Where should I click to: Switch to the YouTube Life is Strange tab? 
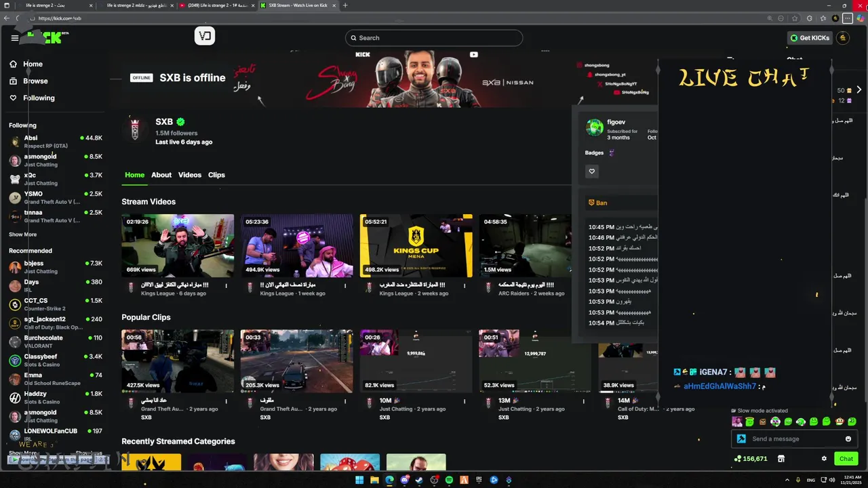click(217, 5)
